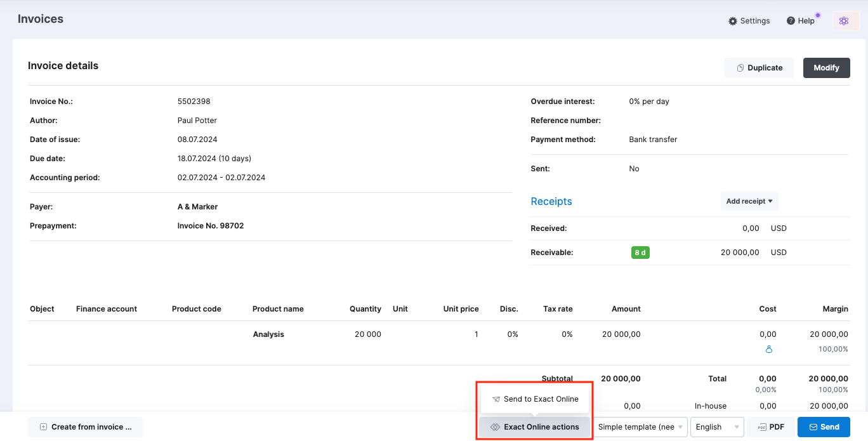
Task: Open the English language dropdown
Action: [x=717, y=427]
